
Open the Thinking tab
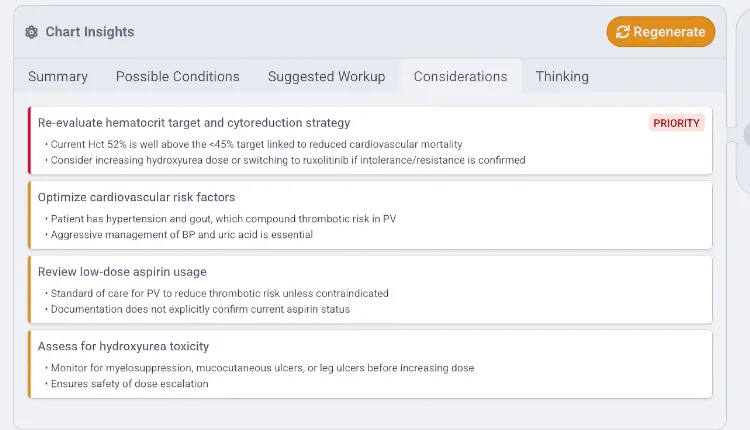(562, 77)
